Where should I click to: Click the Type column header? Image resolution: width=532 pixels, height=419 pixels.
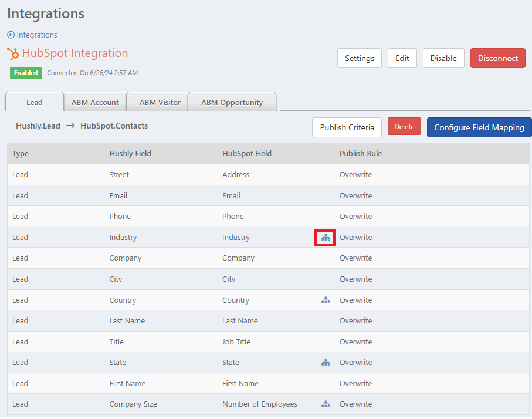click(21, 154)
